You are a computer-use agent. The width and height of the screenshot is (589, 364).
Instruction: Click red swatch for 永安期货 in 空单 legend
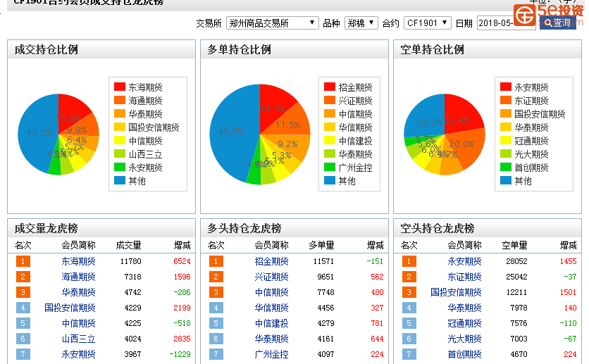tap(506, 87)
